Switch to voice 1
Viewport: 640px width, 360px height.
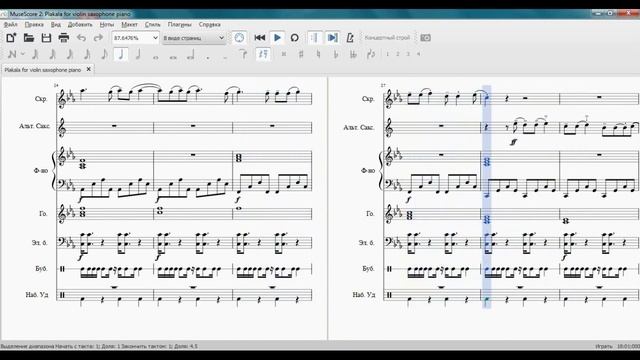click(387, 54)
